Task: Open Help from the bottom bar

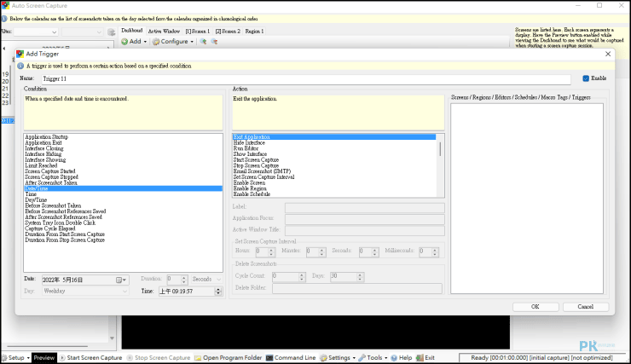Action: pos(402,357)
